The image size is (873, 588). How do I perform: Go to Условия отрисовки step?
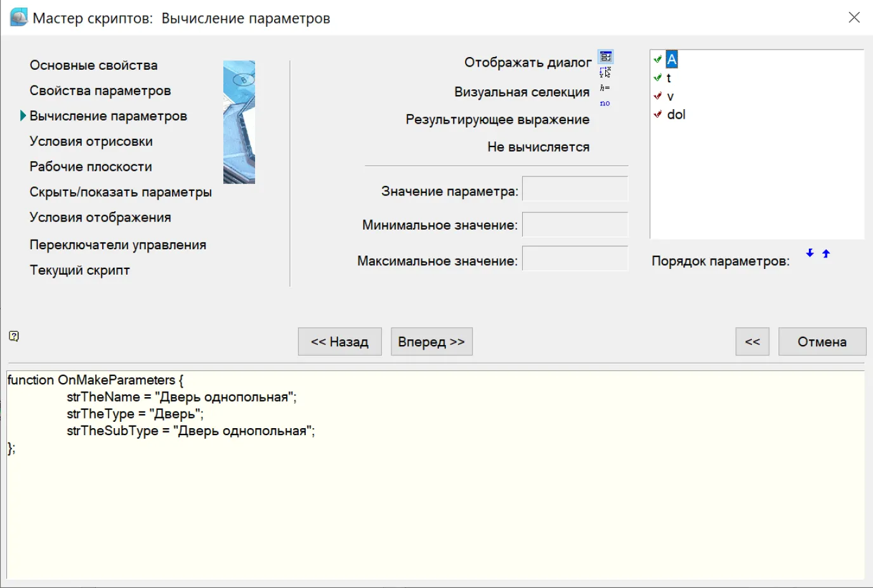click(x=91, y=141)
